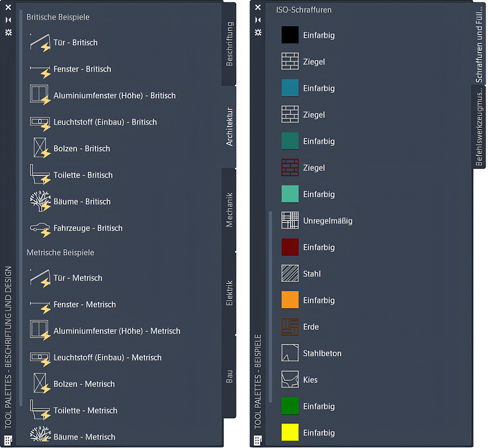The height and width of the screenshot is (448, 488).
Task: Open the left palette properties menu
Action: coord(8,32)
